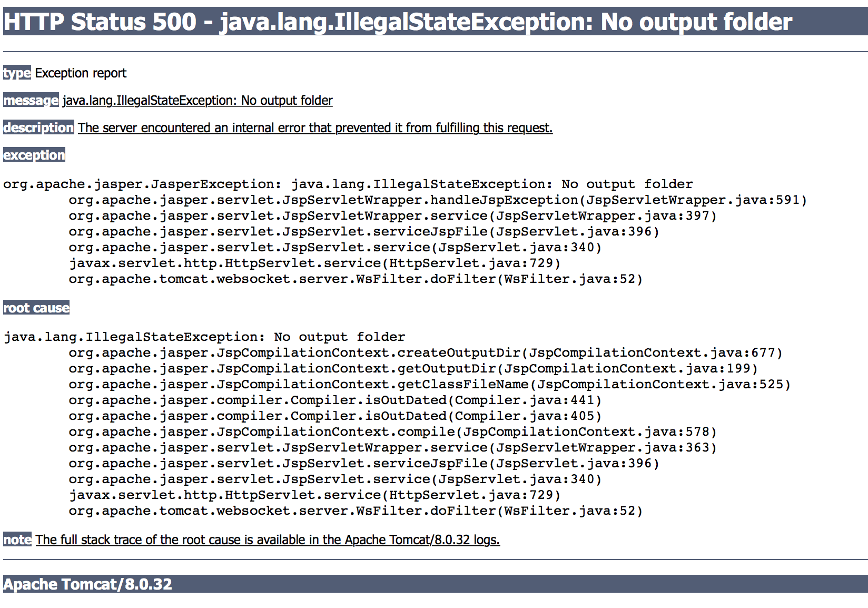Click 'The full stack trace of the root cause' note
Viewport: 868px width, 608px height.
pos(268,540)
